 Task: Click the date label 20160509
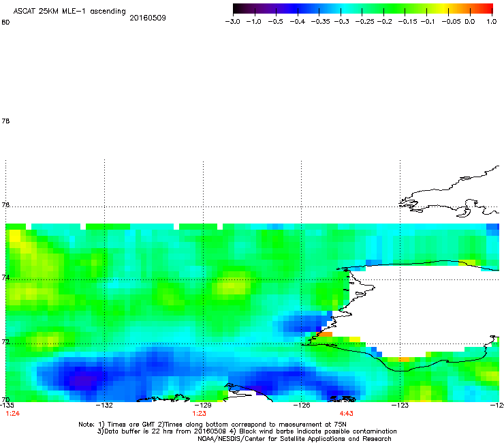[x=148, y=18]
